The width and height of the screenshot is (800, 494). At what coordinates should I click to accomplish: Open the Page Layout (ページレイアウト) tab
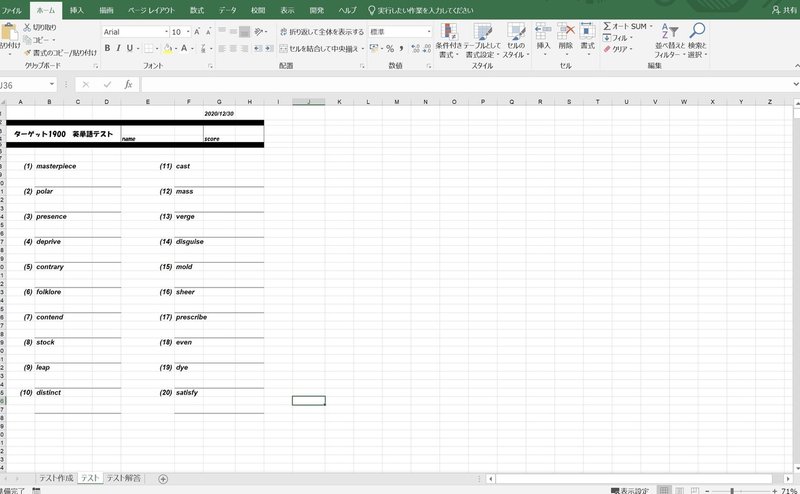coord(151,10)
